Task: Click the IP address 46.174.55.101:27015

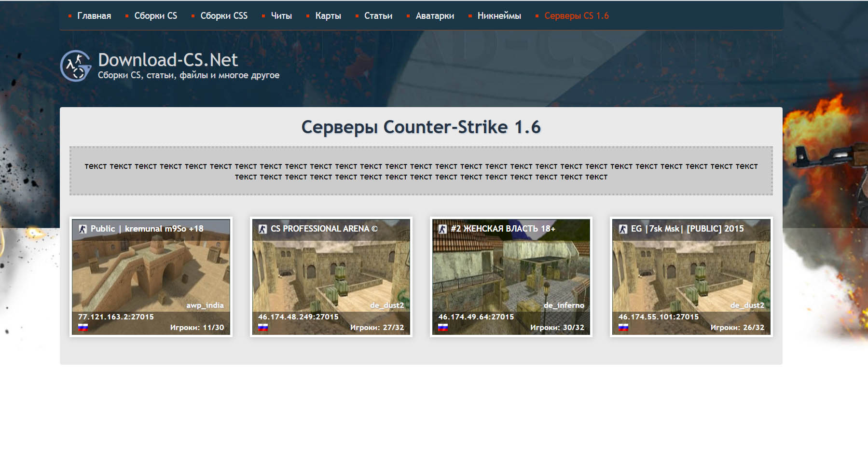Action: (659, 317)
